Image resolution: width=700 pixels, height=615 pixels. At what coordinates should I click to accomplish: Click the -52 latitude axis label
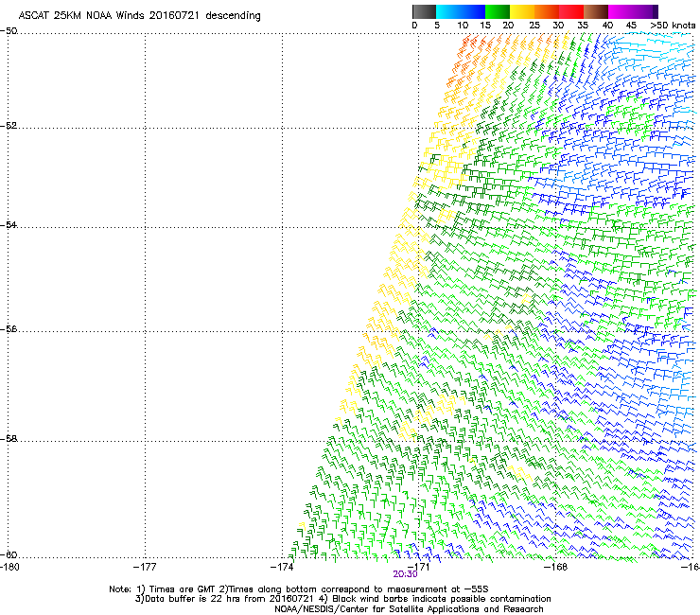9,126
